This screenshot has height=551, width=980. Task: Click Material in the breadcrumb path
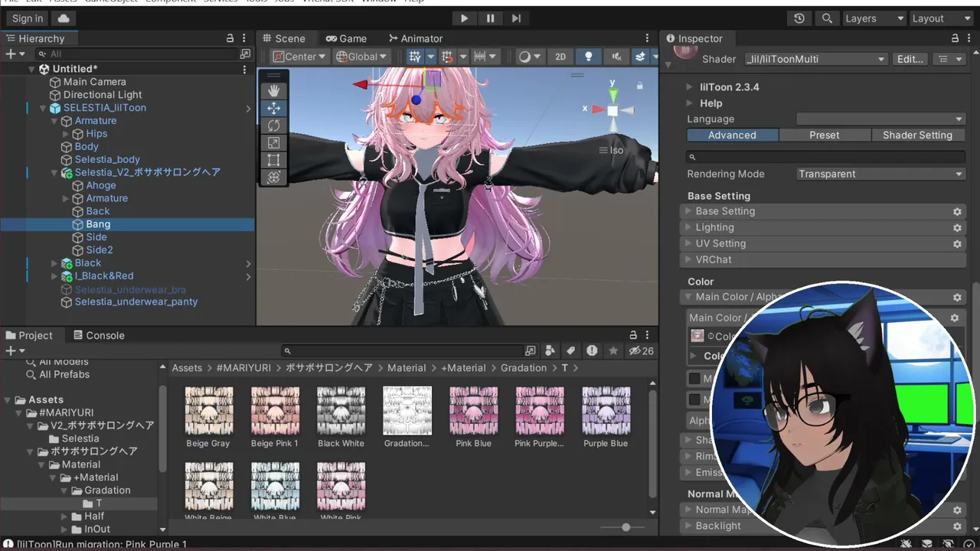pyautogui.click(x=407, y=368)
